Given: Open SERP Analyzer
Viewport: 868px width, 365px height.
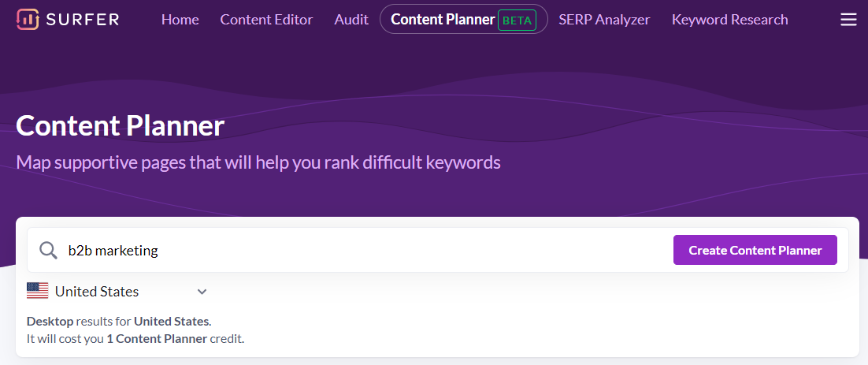Looking at the screenshot, I should pos(604,20).
